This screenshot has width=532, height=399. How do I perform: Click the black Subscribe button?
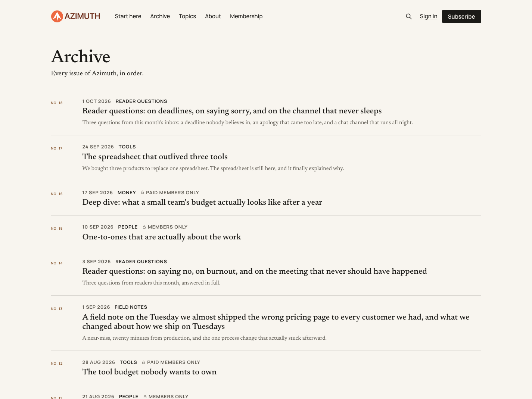coord(461,16)
